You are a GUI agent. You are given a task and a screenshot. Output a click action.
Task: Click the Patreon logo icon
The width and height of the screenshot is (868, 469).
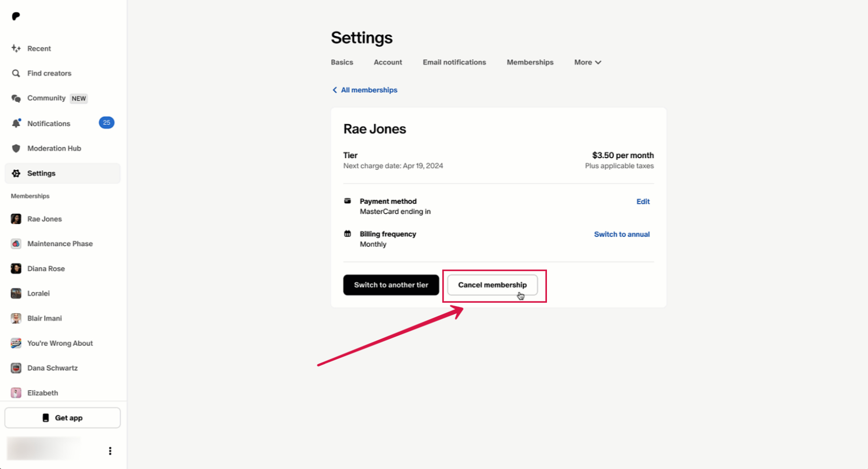pos(16,17)
